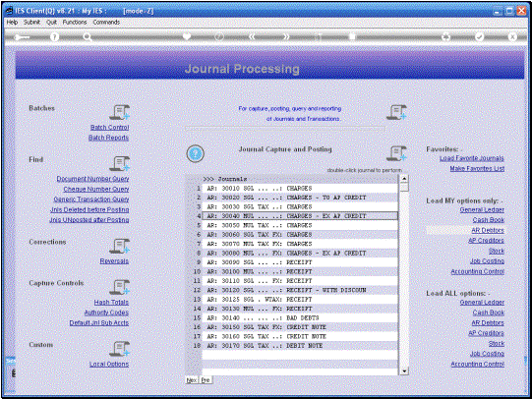Open Document Number Query link
The width and height of the screenshot is (532, 399).
tap(92, 178)
